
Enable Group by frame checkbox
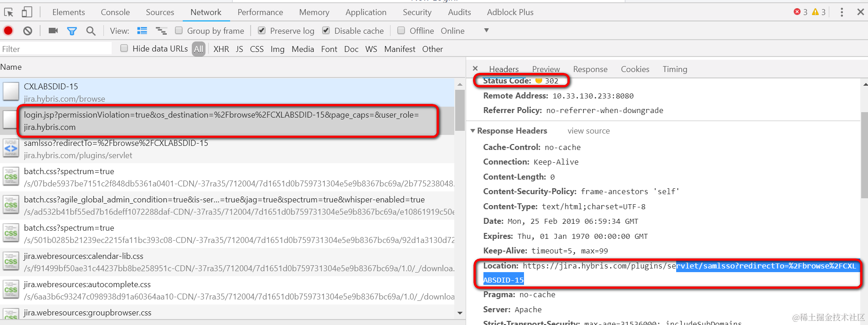[x=179, y=30]
